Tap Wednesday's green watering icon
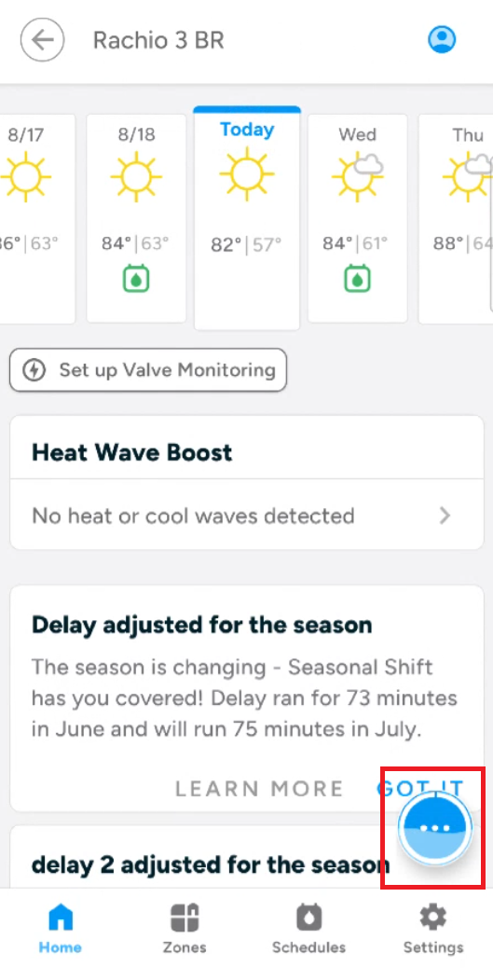This screenshot has height=980, width=493. (x=358, y=279)
